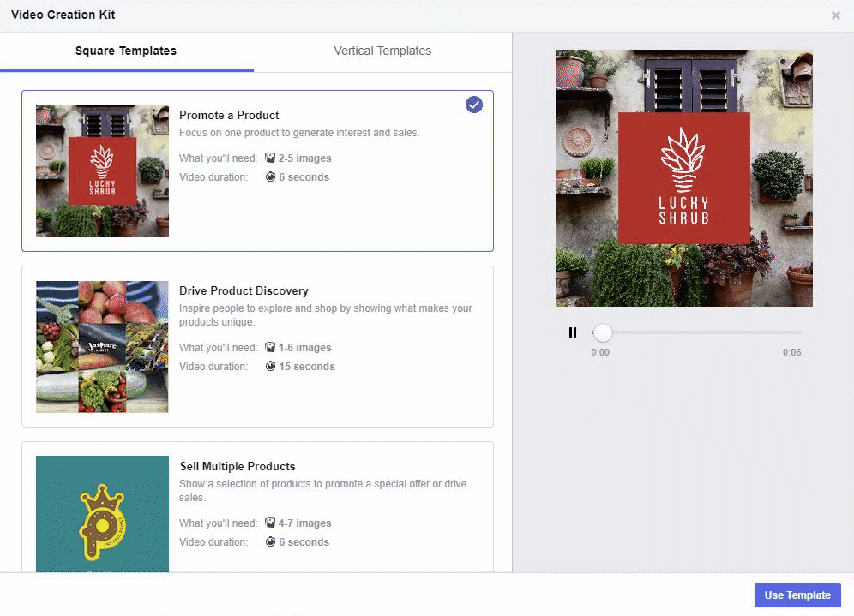This screenshot has height=616, width=854.
Task: Click the clock icon in Promote a Product card
Action: (x=270, y=176)
